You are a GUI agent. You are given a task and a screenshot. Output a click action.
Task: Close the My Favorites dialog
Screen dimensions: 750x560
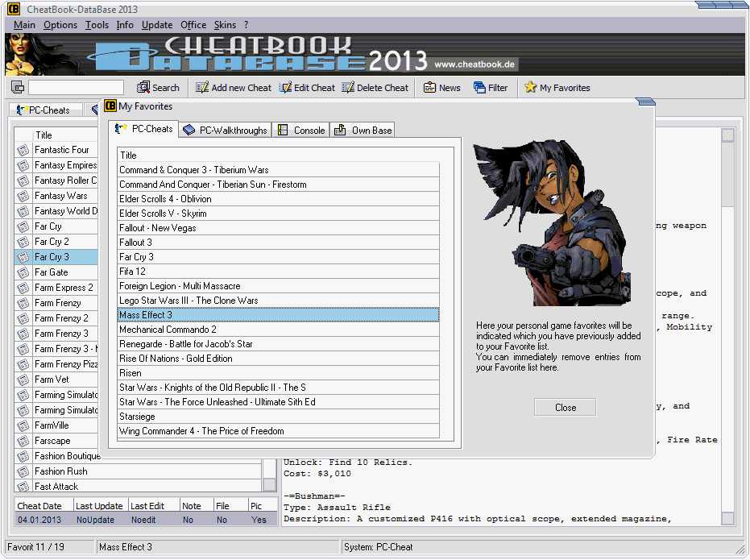pos(565,408)
